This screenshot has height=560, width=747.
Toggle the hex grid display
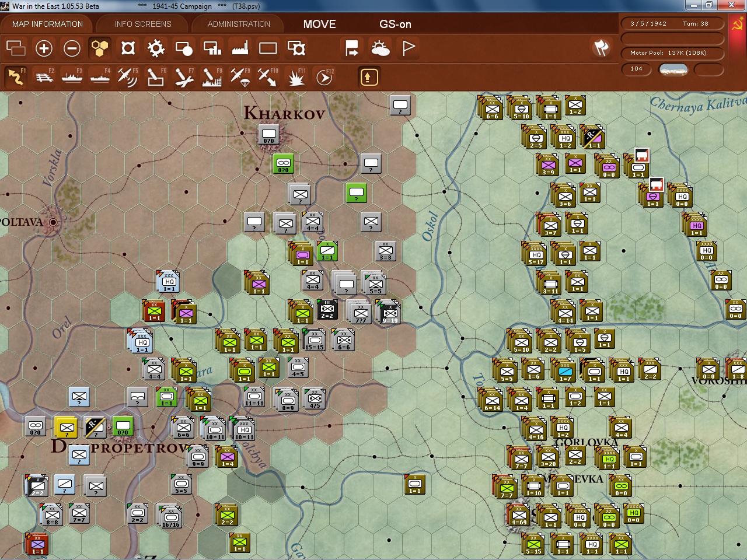100,48
